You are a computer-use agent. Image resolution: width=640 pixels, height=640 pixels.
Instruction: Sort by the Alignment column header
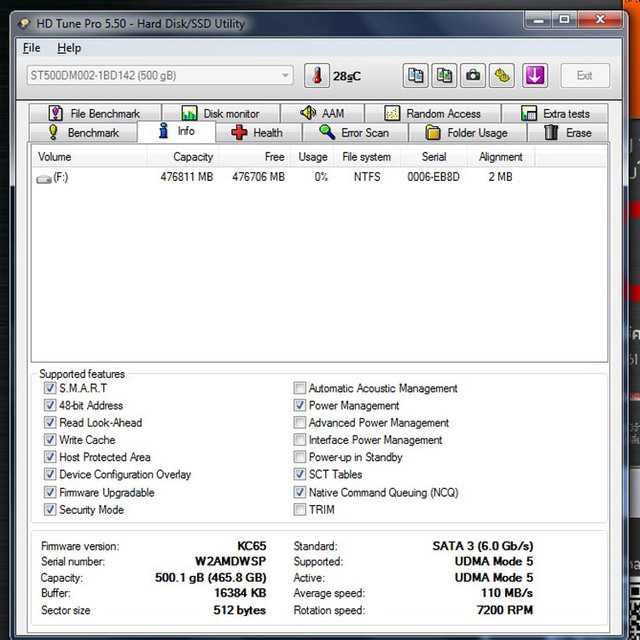pyautogui.click(x=501, y=157)
